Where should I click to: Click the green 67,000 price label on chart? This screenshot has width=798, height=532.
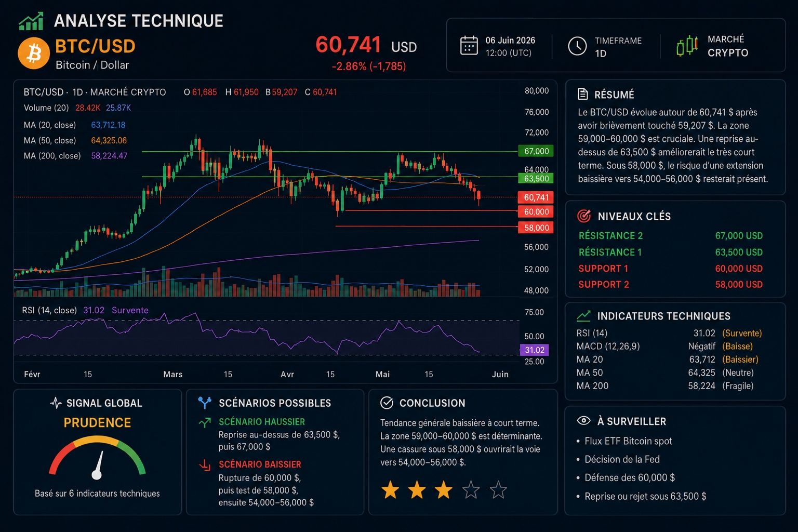point(536,151)
